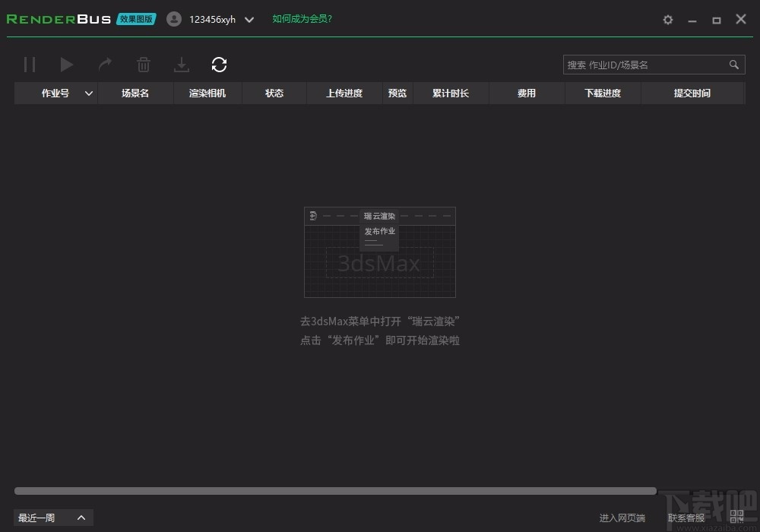Sort by the 状态 column header
760x532 pixels.
274,93
